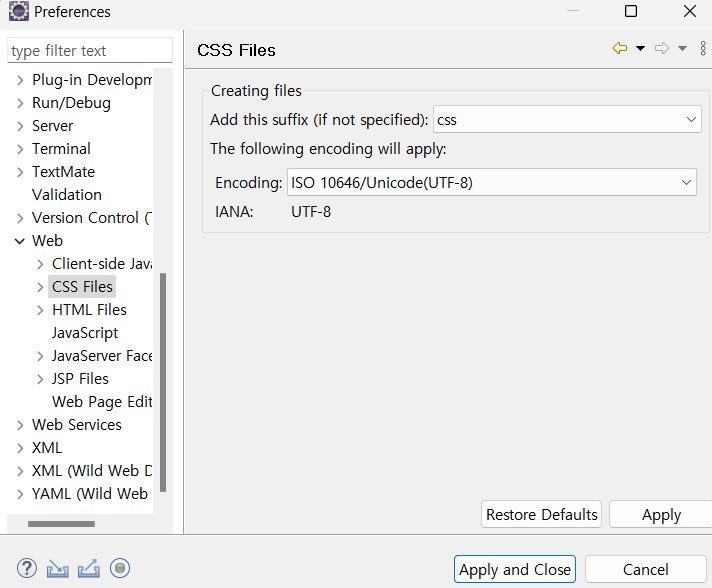Click the forward navigation arrow
Screen dimensions: 712x588
tap(662, 48)
